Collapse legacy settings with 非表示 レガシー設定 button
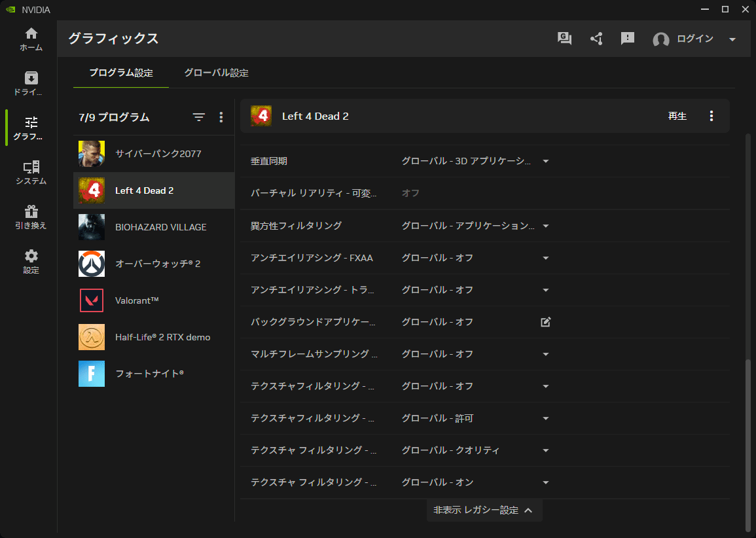756x538 pixels. click(484, 511)
